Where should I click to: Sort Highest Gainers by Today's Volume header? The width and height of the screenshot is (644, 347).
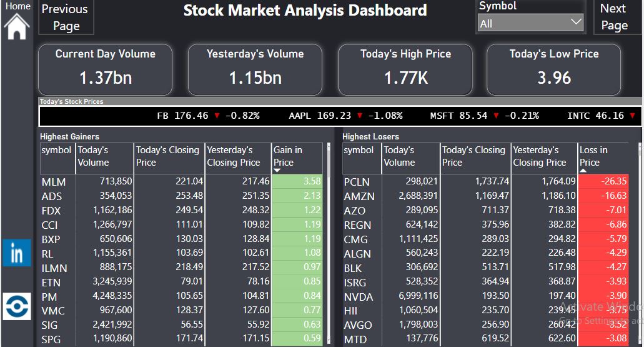click(105, 158)
